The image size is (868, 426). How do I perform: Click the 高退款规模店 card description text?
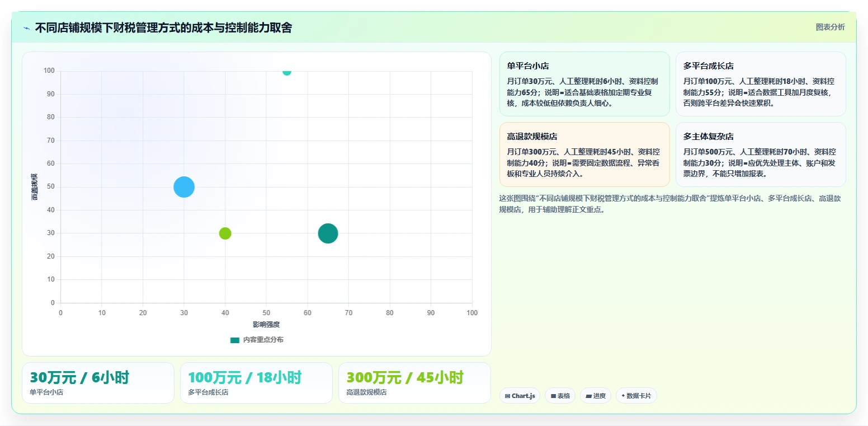[x=583, y=163]
